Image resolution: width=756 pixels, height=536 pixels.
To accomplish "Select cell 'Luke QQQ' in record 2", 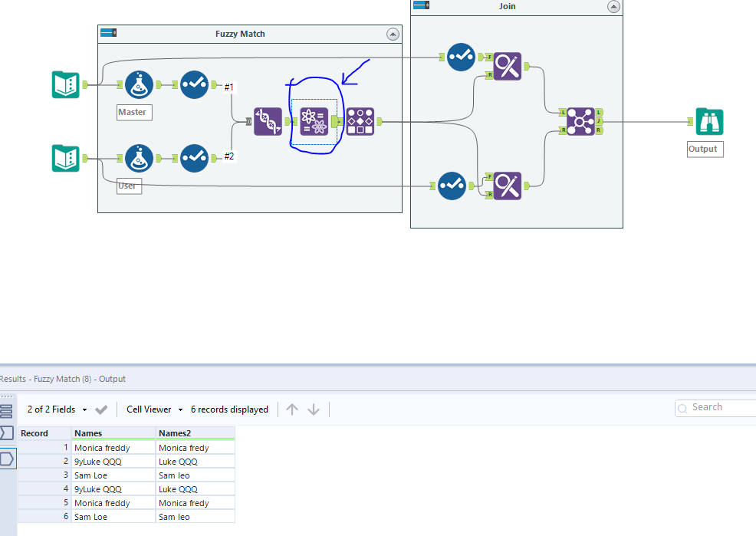I will point(196,462).
